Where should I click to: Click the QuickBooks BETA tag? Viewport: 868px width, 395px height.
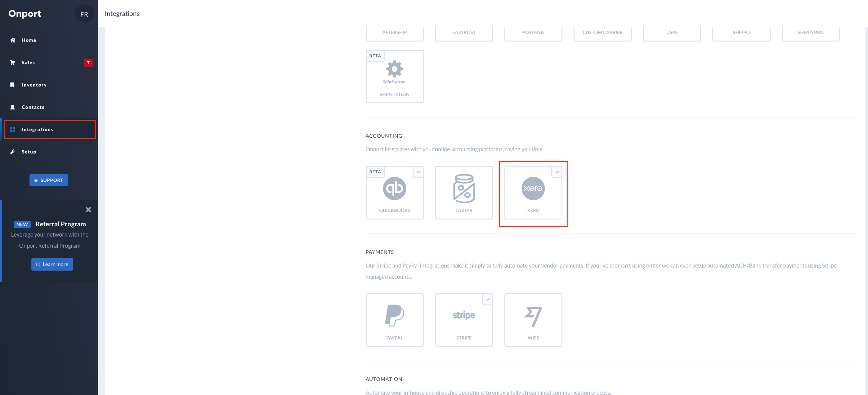[375, 172]
